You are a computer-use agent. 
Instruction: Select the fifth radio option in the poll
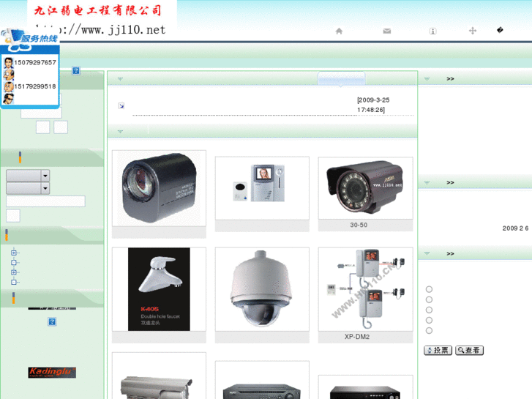point(429,331)
